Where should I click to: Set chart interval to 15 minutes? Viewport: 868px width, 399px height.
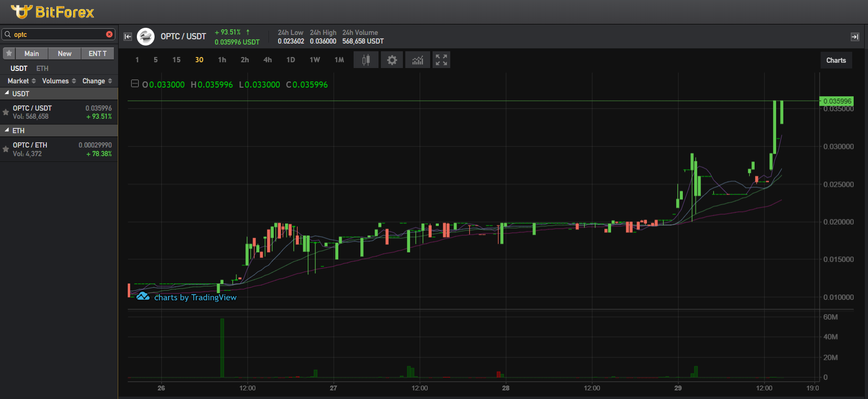point(177,60)
